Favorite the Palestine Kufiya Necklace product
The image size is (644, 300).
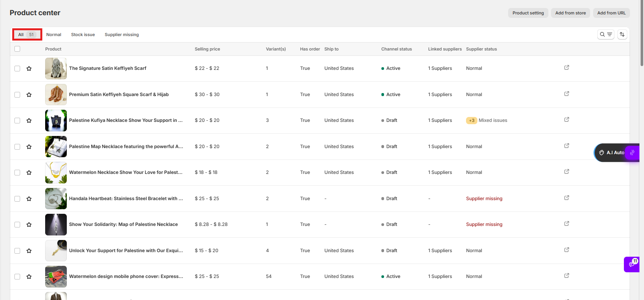(29, 120)
